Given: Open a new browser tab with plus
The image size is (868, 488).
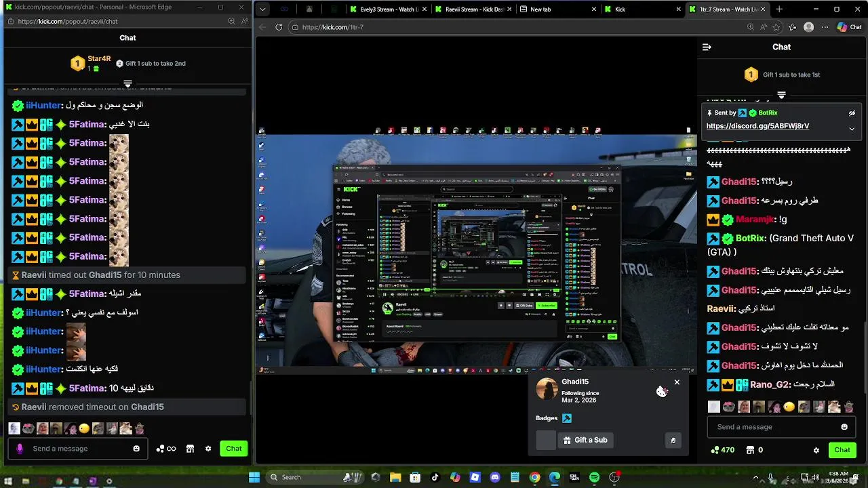Looking at the screenshot, I should tap(779, 9).
